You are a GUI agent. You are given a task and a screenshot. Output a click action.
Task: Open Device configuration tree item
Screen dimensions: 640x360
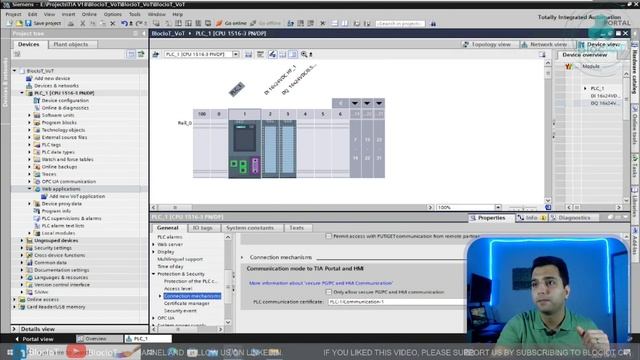pyautogui.click(x=65, y=100)
